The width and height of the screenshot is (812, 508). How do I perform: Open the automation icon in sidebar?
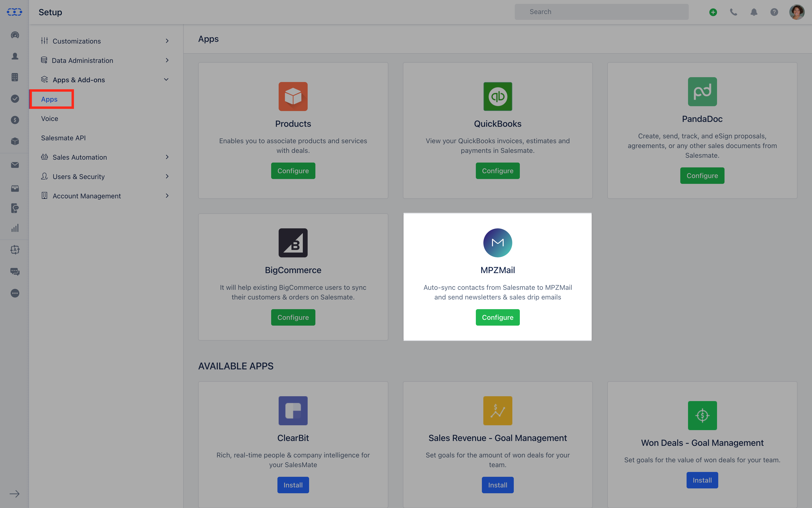pyautogui.click(x=15, y=250)
